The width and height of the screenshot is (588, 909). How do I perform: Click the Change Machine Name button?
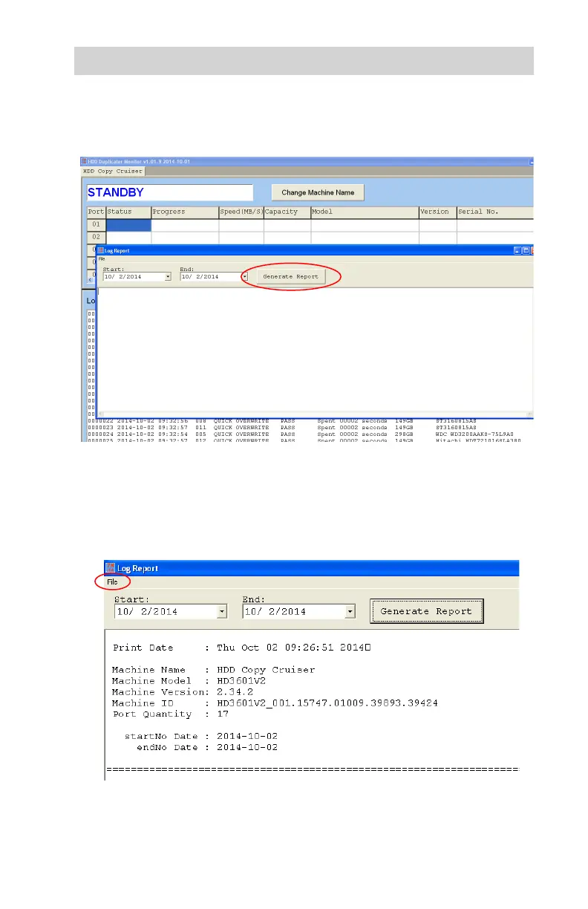click(x=318, y=192)
